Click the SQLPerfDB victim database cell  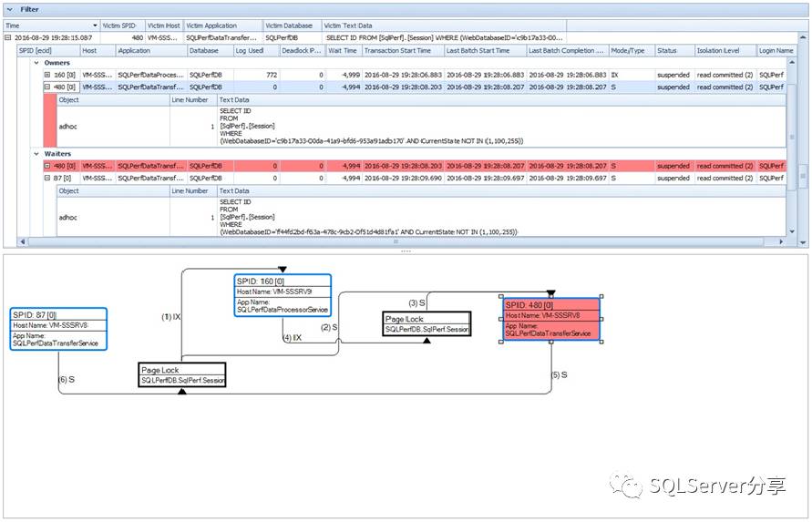click(292, 37)
